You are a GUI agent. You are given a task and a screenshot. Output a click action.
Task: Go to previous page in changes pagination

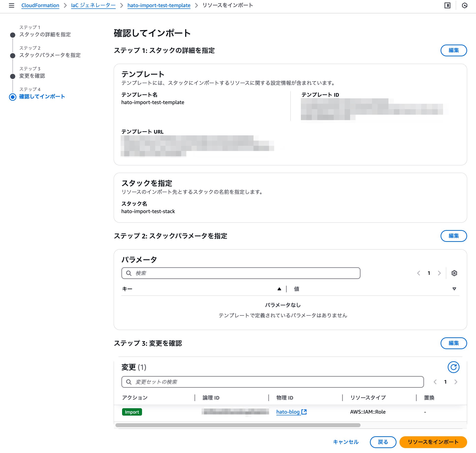[x=435, y=382]
